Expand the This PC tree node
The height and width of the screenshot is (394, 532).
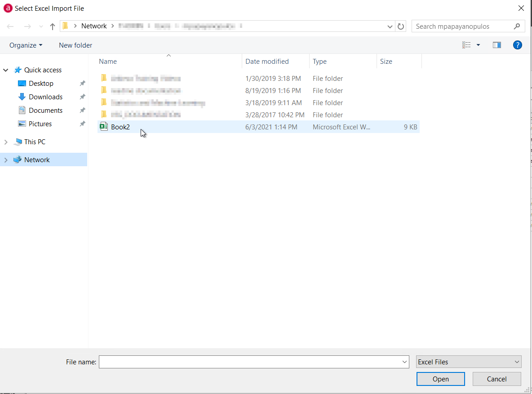pos(6,142)
